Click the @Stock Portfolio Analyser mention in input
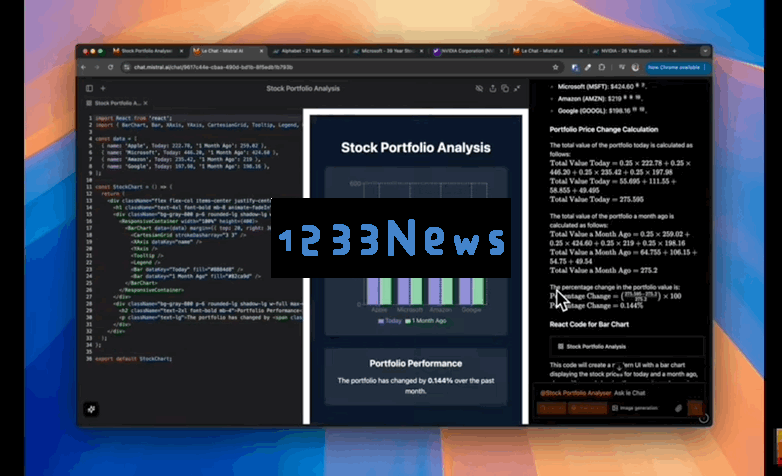 [x=576, y=393]
